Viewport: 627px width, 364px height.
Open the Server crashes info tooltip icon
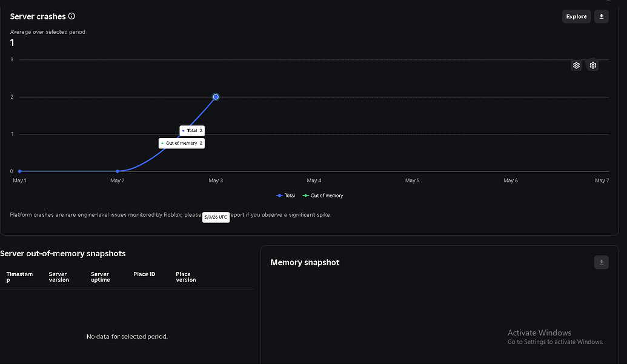[x=71, y=16]
